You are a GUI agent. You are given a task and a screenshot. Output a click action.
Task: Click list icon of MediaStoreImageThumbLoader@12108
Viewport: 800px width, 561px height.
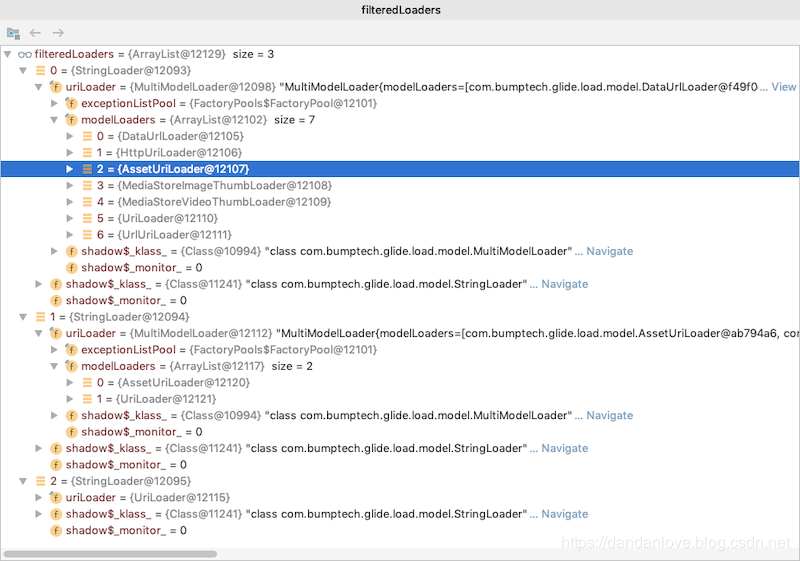(x=87, y=185)
